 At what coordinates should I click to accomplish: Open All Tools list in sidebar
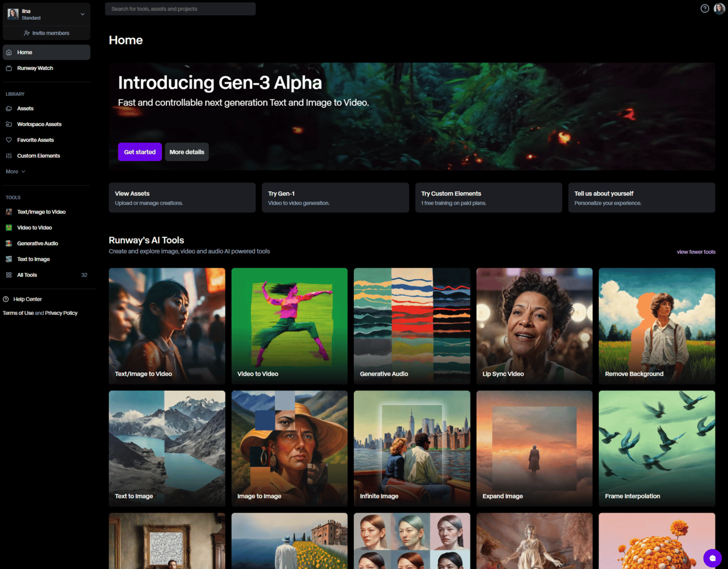(x=46, y=275)
